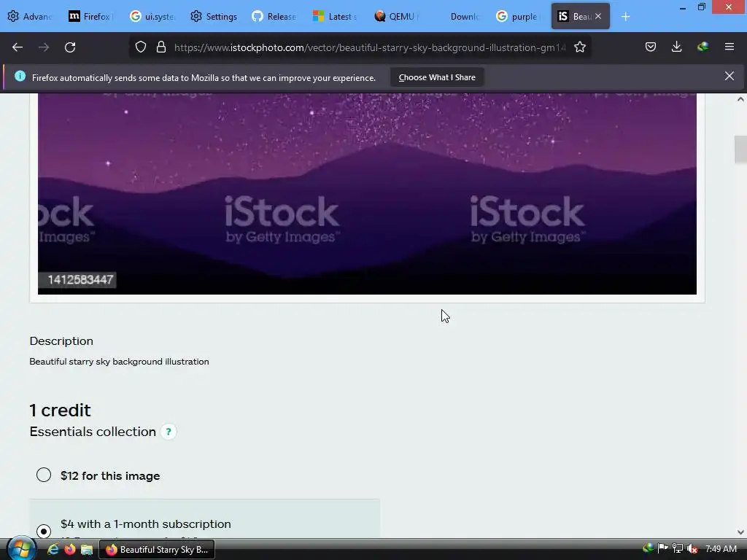Click the starry sky preview image
747x560 pixels.
pos(367,193)
